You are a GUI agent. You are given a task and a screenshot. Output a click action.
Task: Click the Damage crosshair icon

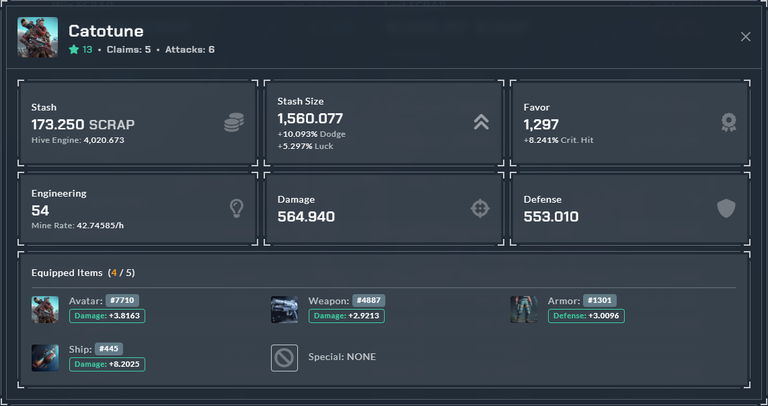(480, 208)
